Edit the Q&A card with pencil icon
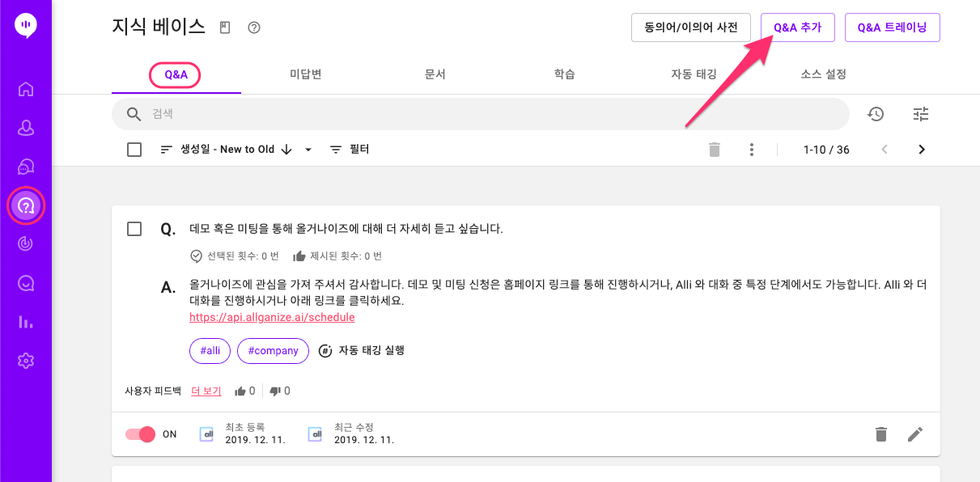Screen dimensions: 980x482 (915, 434)
